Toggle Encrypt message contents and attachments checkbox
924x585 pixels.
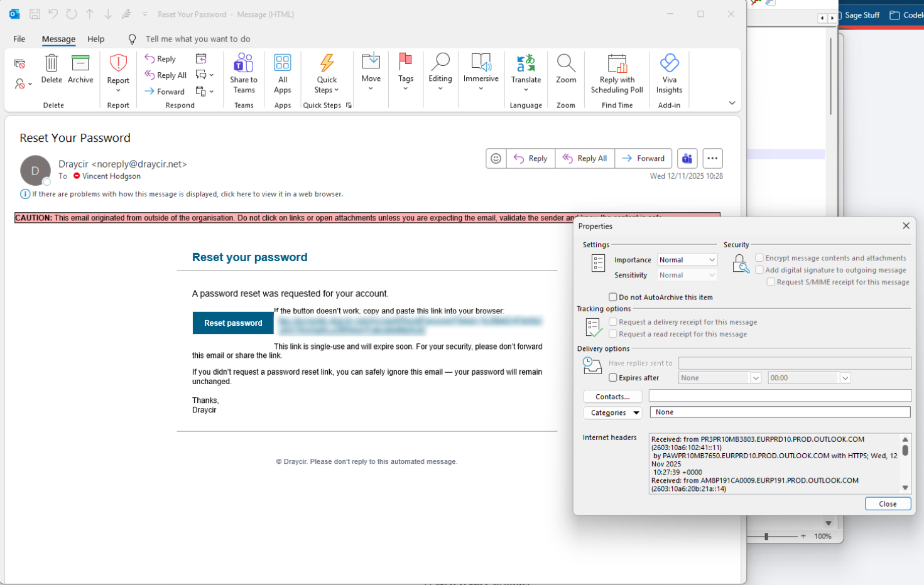pyautogui.click(x=759, y=258)
